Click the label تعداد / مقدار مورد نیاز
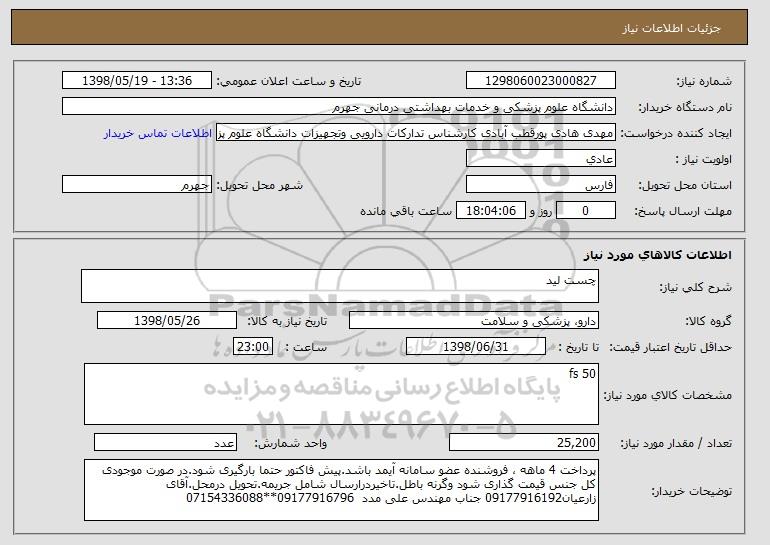This screenshot has width=770, height=545. [x=676, y=443]
